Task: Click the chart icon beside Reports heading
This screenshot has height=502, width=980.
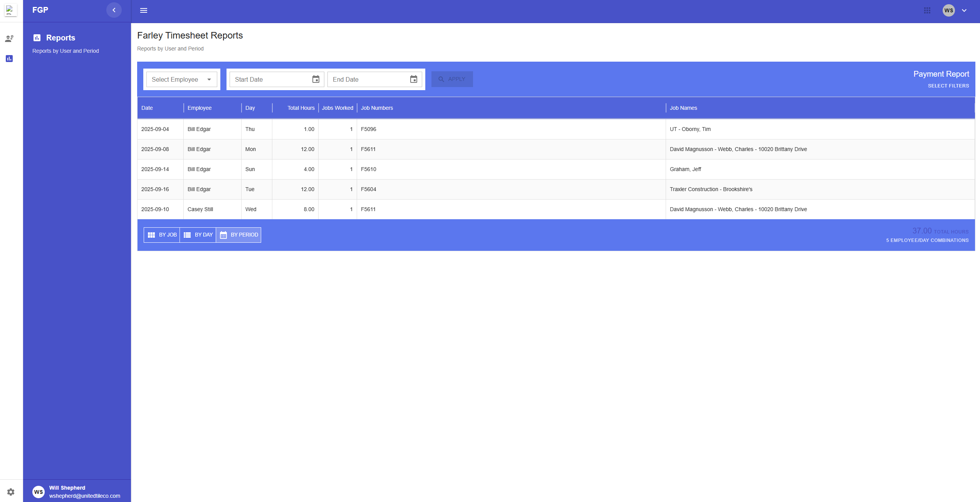Action: [x=37, y=38]
